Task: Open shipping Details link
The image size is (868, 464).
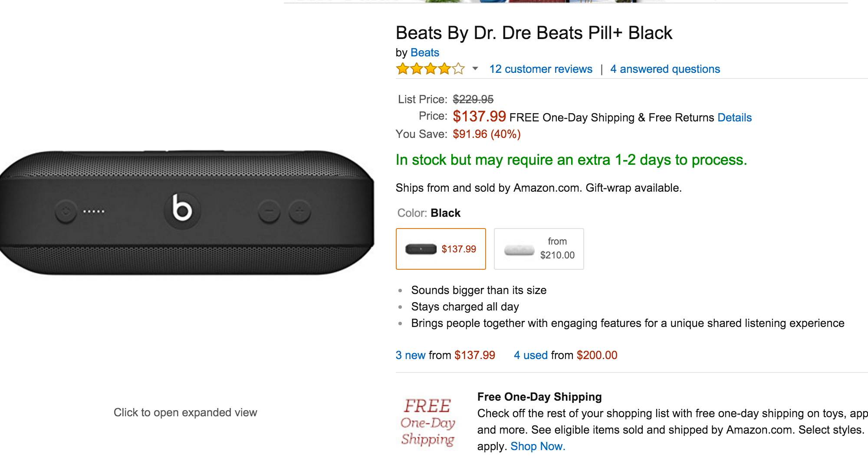Action: click(x=734, y=118)
